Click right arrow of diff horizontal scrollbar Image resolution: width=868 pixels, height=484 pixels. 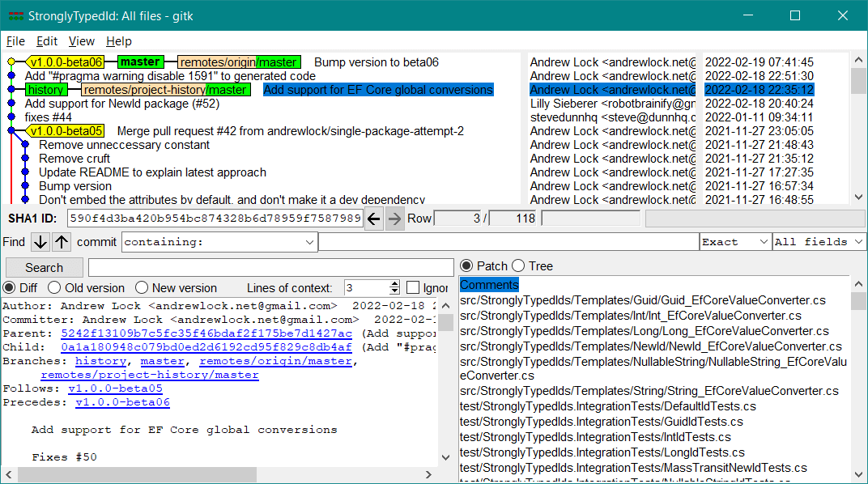pos(428,474)
